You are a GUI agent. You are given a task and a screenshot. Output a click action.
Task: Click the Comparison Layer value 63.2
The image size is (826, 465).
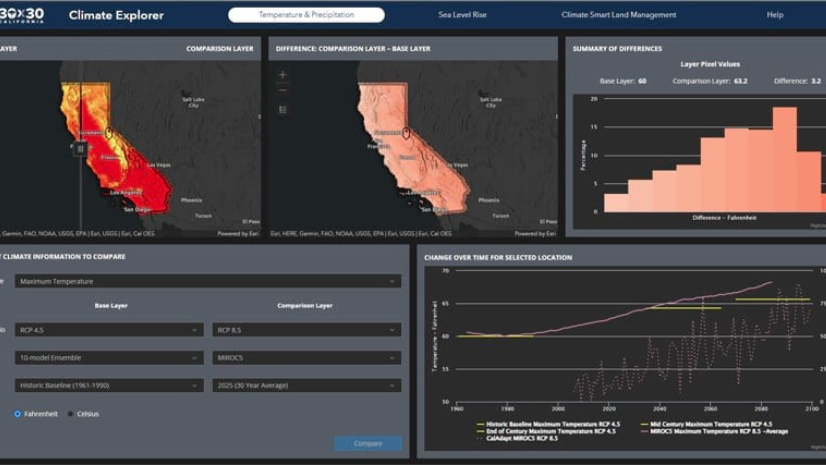[x=740, y=81]
